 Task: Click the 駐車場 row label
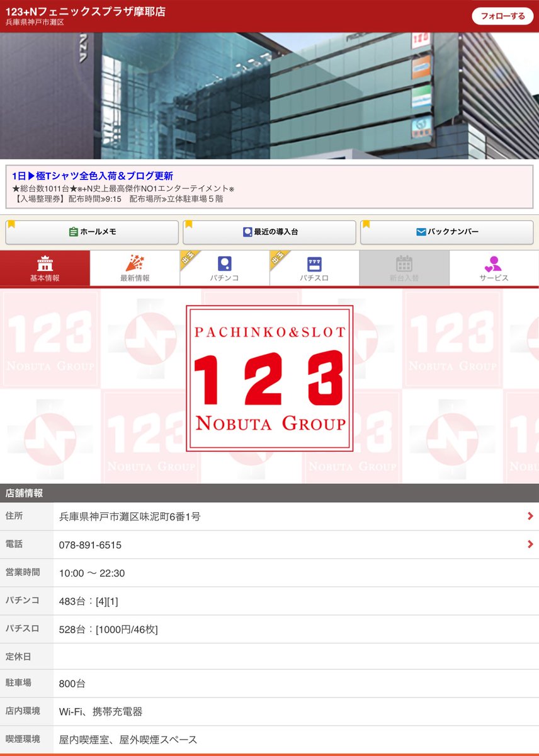(x=18, y=683)
